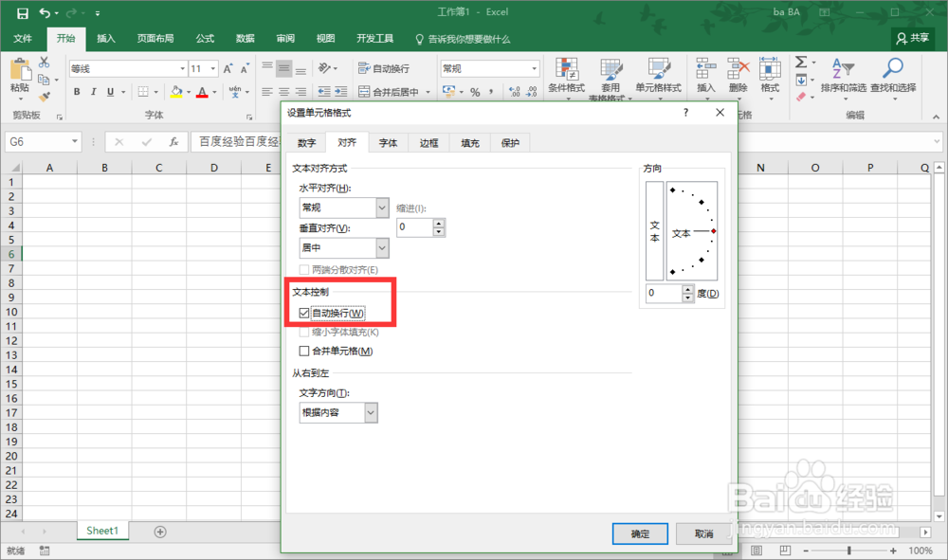
Task: Click the fill color bucket icon
Action: coord(176,92)
